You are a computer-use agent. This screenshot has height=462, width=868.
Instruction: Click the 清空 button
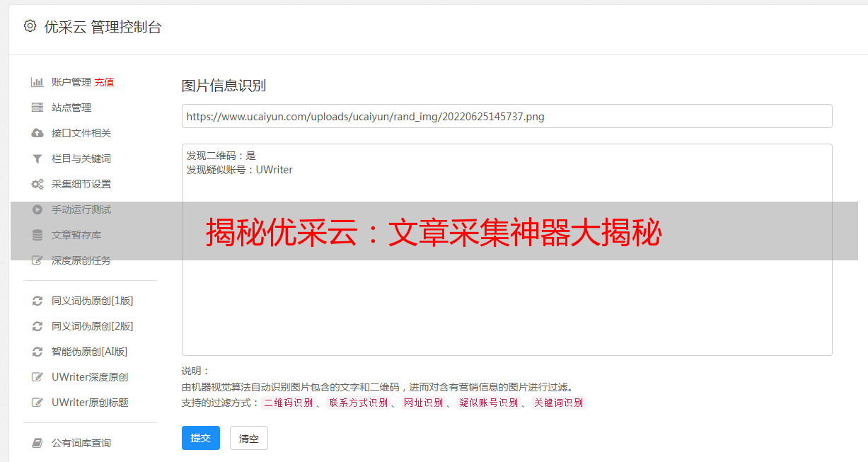pyautogui.click(x=249, y=439)
